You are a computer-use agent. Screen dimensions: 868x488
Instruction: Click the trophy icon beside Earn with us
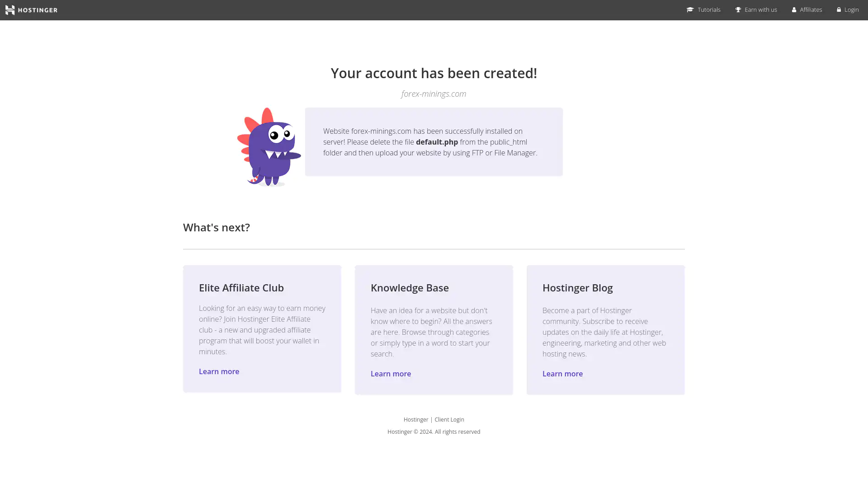[x=738, y=9]
